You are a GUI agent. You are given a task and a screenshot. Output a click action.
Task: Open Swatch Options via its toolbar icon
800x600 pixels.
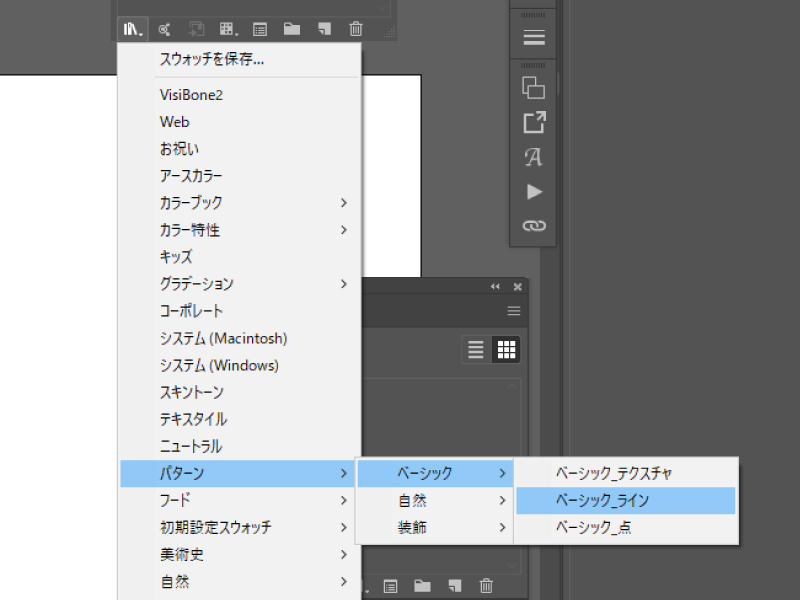[259, 29]
